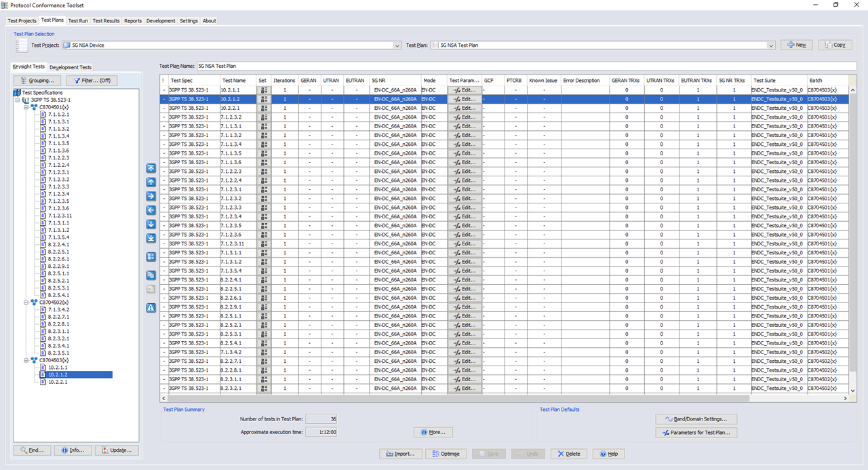This screenshot has height=470, width=868.
Task: Move selected test down one row
Action: pyautogui.click(x=151, y=224)
